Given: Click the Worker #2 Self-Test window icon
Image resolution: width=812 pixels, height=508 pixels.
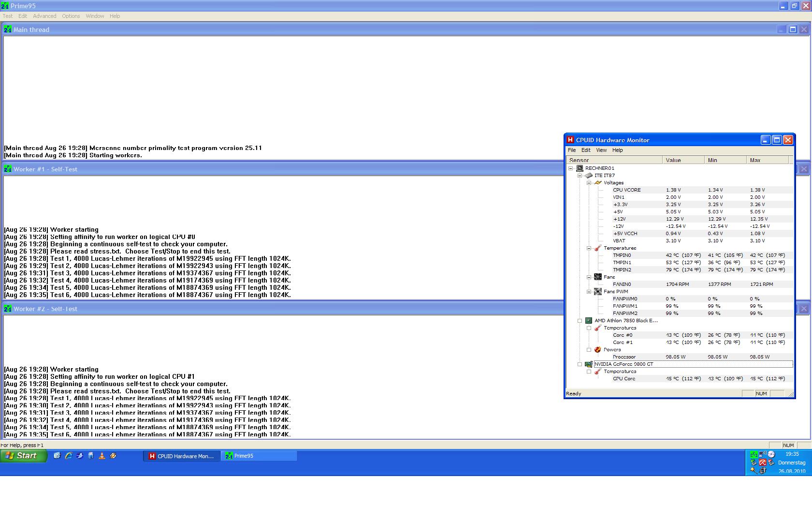Looking at the screenshot, I should (8, 309).
